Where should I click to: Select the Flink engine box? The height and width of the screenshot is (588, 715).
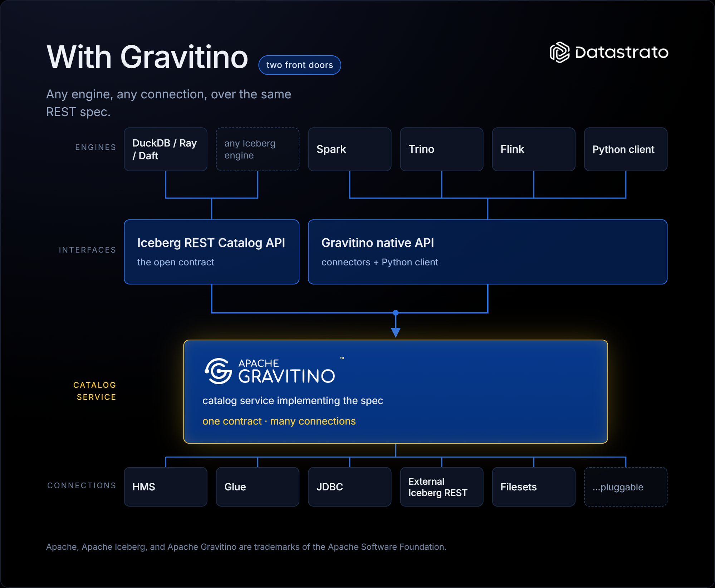(x=534, y=149)
